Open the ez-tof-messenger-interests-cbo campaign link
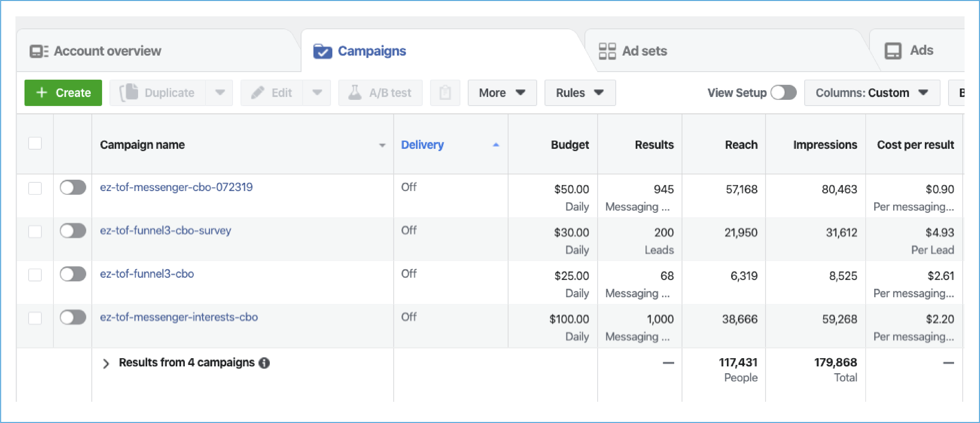Image resolution: width=980 pixels, height=423 pixels. 179,317
